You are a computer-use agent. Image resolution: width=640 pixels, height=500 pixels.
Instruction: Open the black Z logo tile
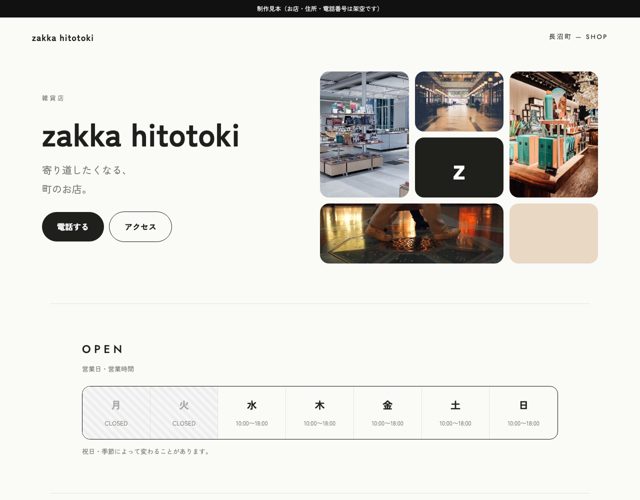tap(459, 167)
